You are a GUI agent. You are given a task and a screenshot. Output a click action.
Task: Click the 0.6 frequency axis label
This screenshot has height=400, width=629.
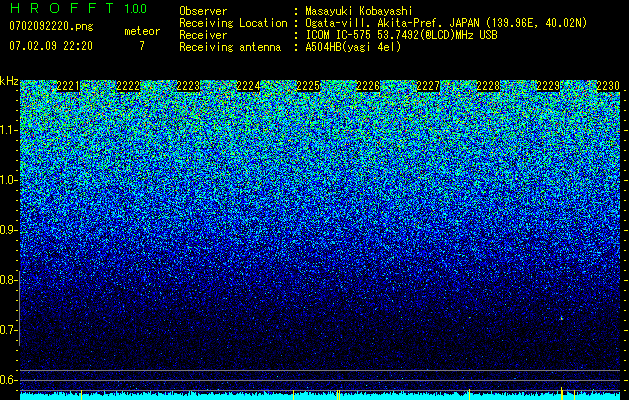(8, 380)
